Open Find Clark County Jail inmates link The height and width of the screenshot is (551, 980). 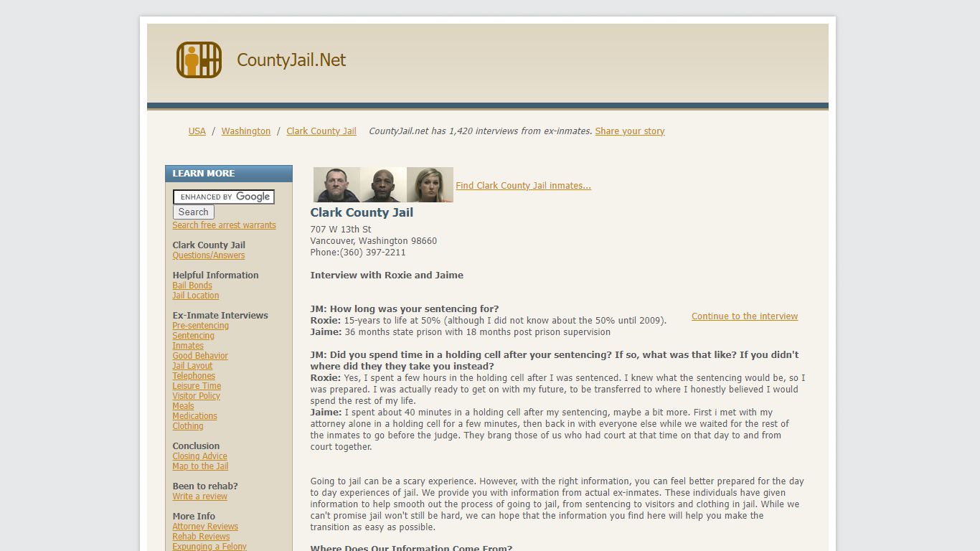click(x=524, y=186)
